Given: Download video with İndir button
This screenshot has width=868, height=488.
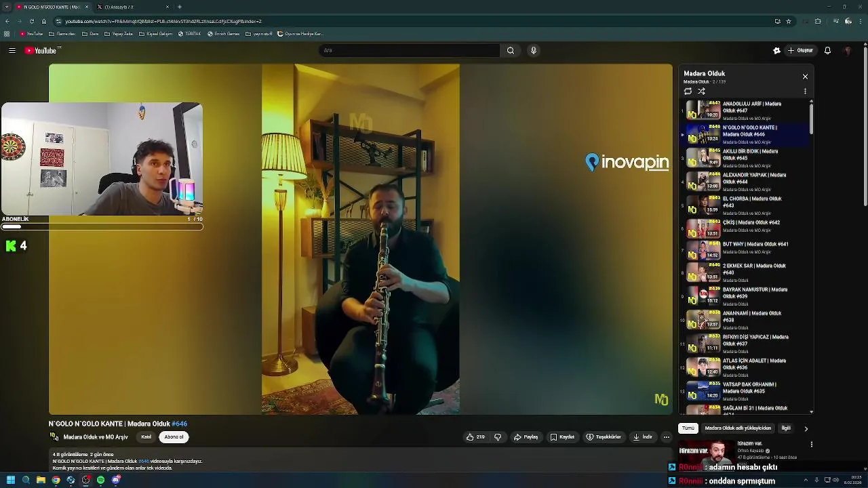Looking at the screenshot, I should pyautogui.click(x=642, y=437).
